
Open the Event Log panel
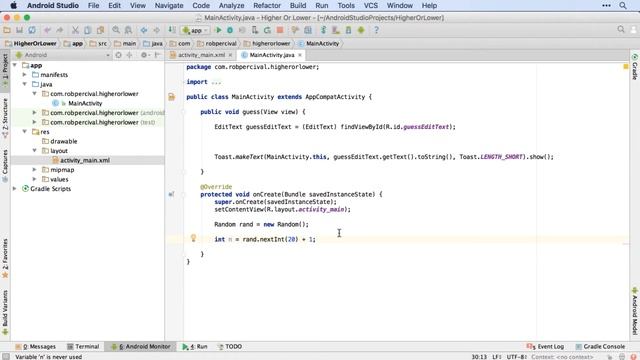tap(545, 347)
